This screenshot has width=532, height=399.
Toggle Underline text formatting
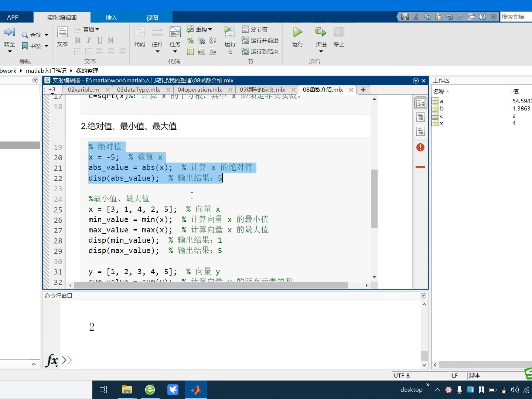(x=100, y=41)
